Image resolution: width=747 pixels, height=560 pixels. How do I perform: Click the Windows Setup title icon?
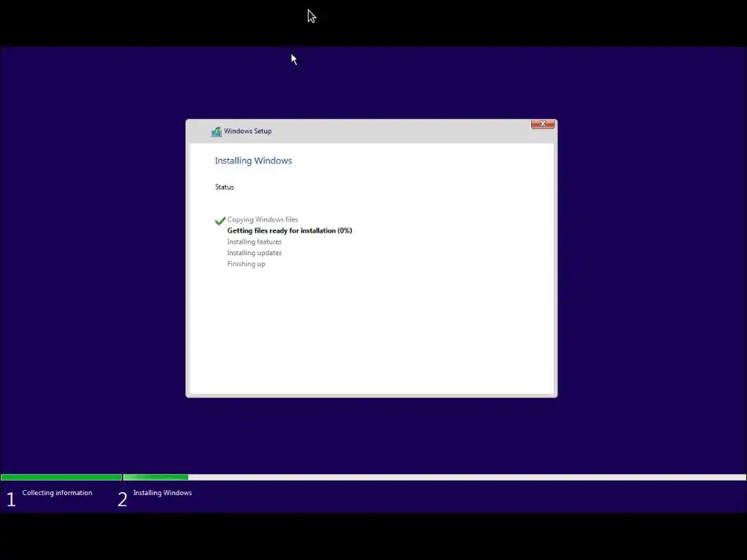pyautogui.click(x=216, y=131)
